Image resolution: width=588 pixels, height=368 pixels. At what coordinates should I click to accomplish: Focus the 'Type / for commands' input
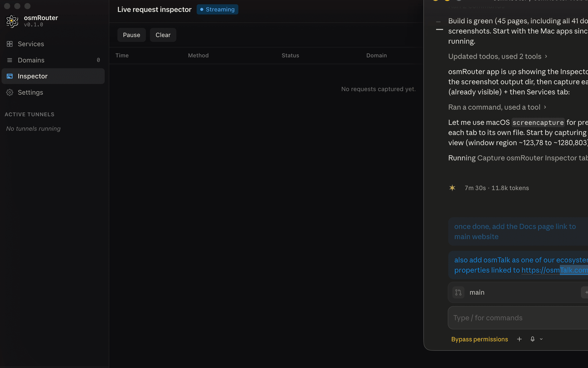518,318
